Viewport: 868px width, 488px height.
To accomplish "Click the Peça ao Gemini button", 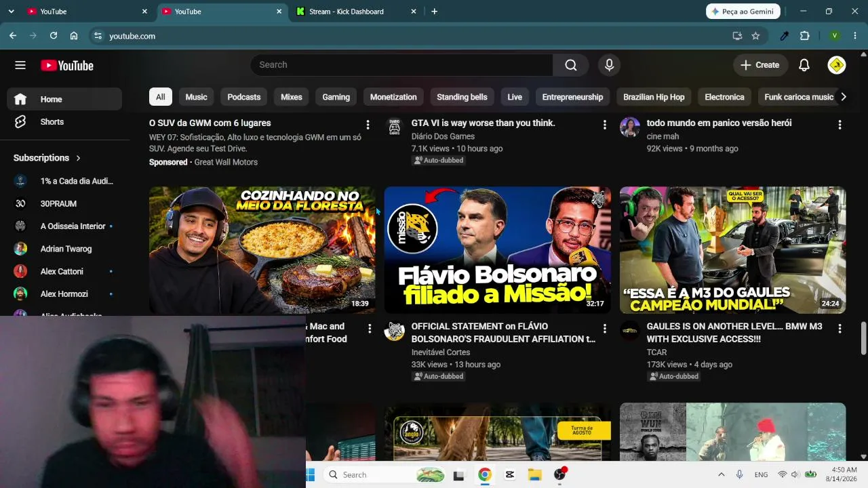I will coord(743,12).
